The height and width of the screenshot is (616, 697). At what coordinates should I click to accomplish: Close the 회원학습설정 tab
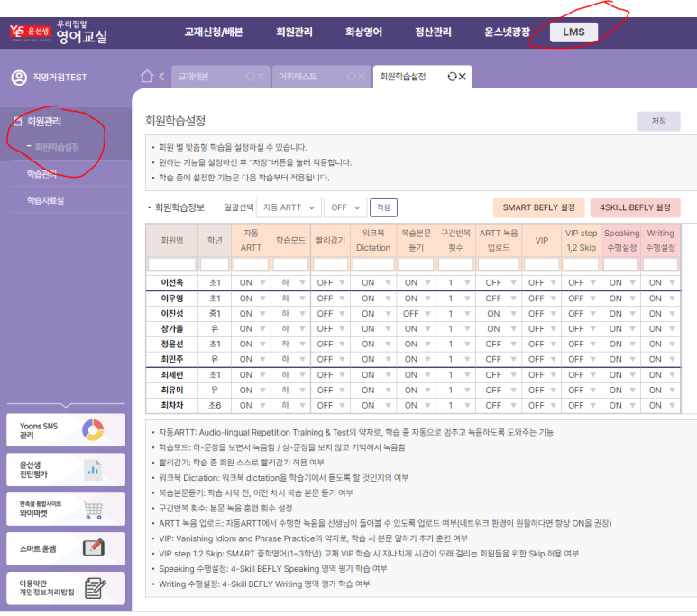[463, 77]
